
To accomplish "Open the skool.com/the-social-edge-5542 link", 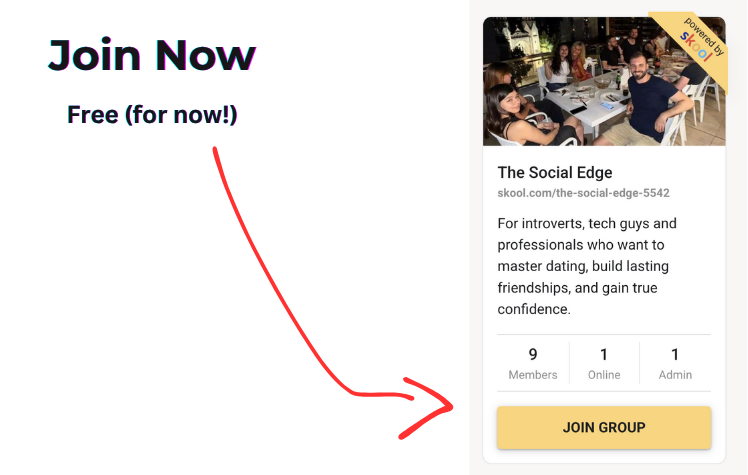I will click(583, 193).
